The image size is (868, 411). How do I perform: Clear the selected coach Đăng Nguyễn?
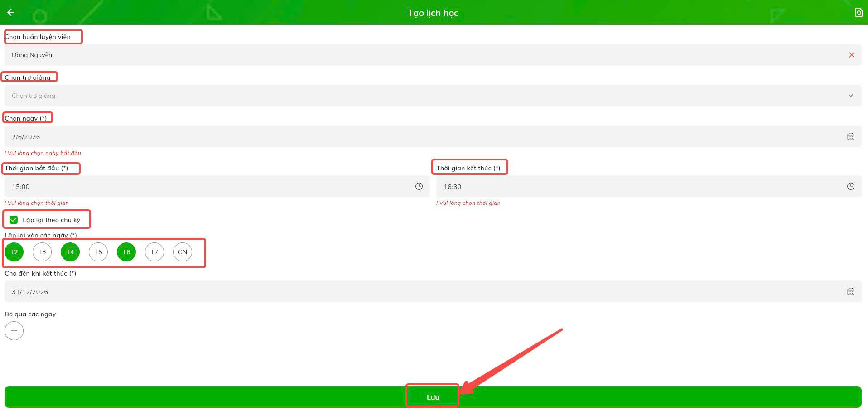852,55
